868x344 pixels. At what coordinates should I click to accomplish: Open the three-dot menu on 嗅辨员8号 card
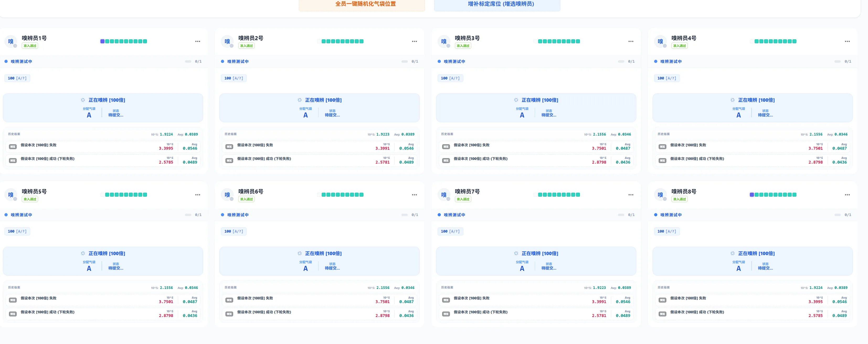(x=848, y=195)
